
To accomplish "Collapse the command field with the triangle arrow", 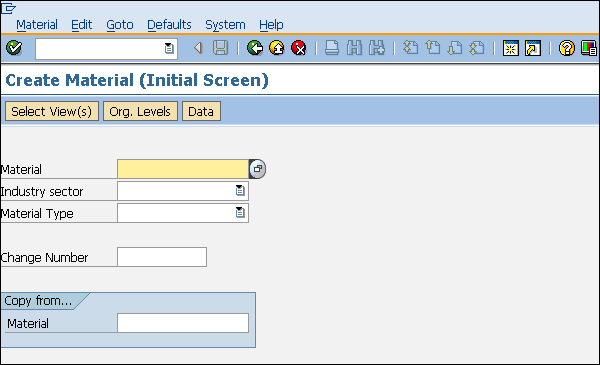I will click(198, 48).
